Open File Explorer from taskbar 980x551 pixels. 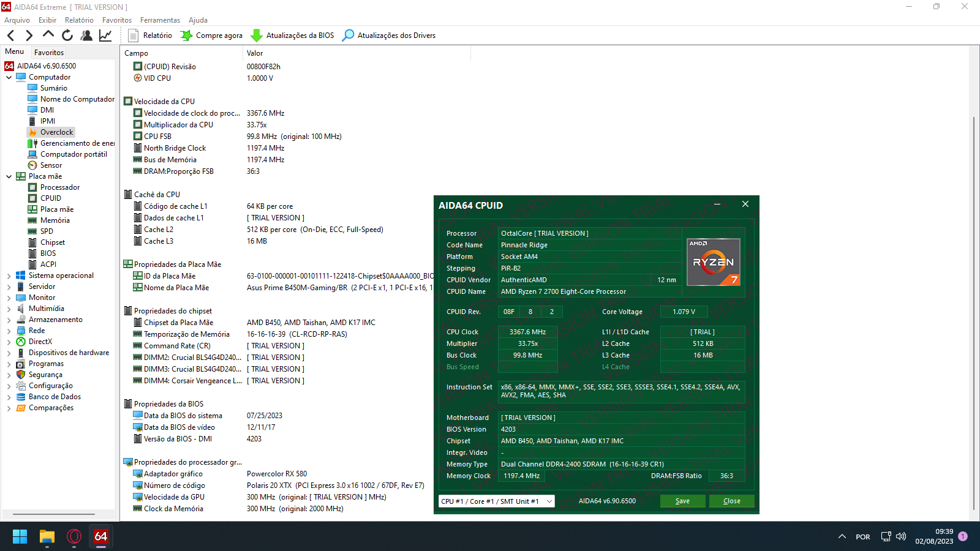[x=47, y=536]
